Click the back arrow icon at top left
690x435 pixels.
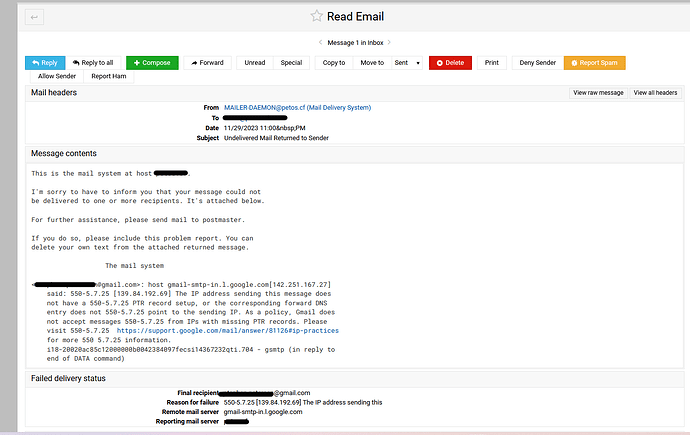35,17
